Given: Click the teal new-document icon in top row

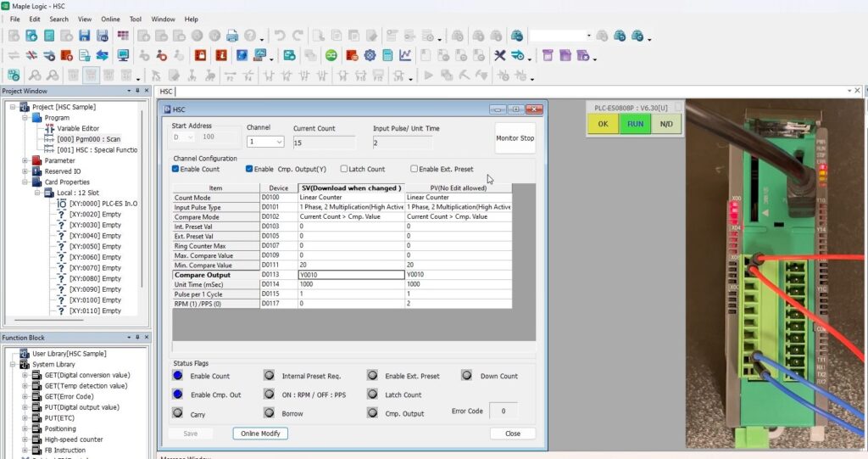Looking at the screenshot, I should coord(31,36).
